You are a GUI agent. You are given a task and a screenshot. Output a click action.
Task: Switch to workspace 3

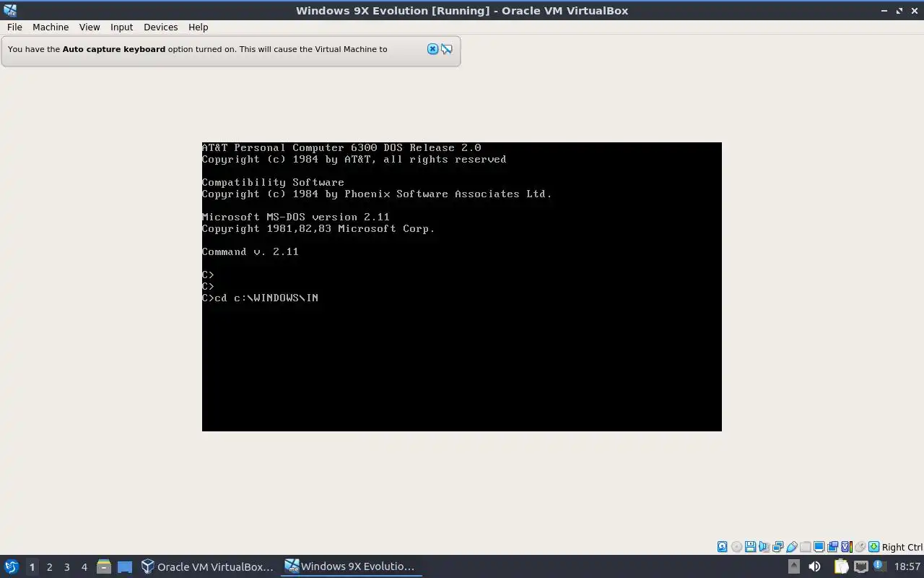pos(66,566)
